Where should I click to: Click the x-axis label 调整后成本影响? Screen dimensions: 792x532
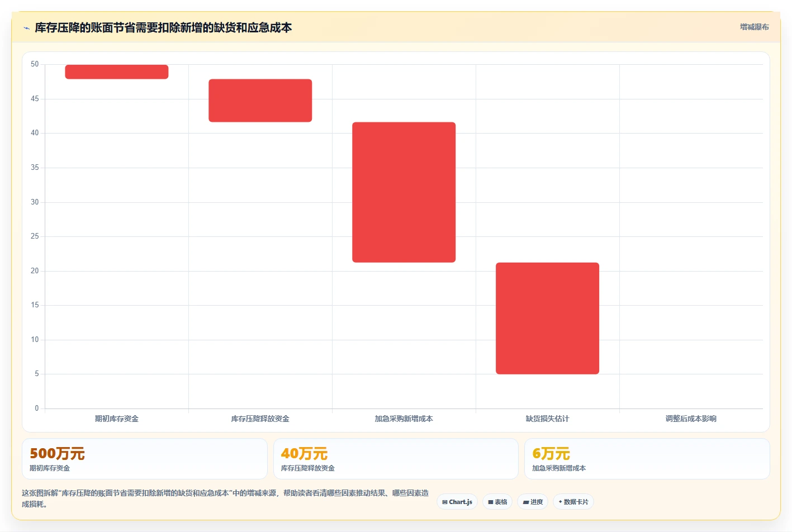(x=691, y=419)
